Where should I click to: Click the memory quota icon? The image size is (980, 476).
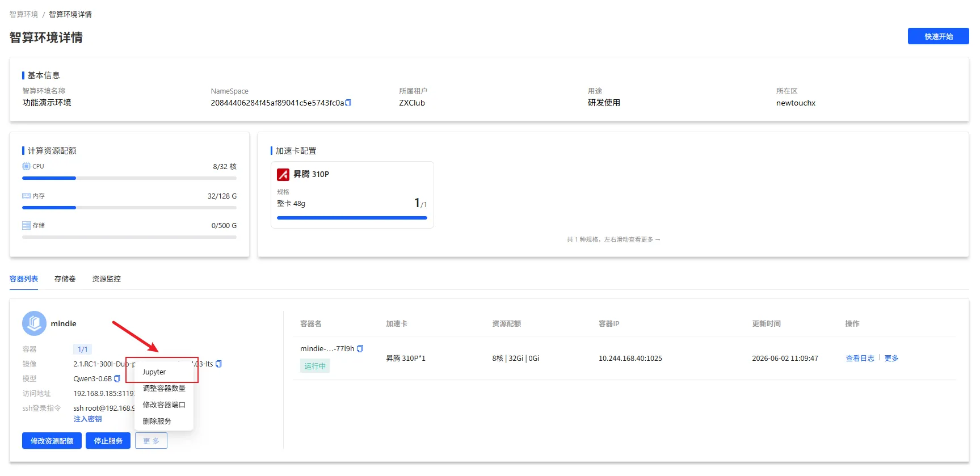[26, 196]
